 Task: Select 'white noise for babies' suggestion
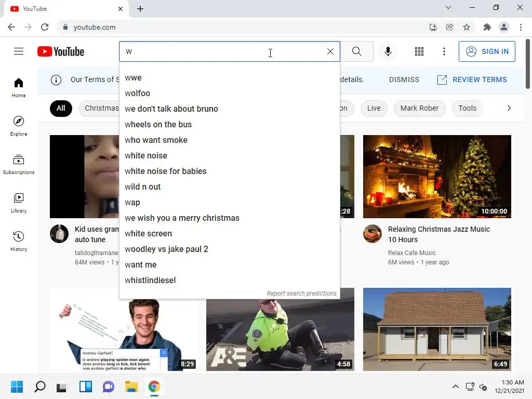229,171
